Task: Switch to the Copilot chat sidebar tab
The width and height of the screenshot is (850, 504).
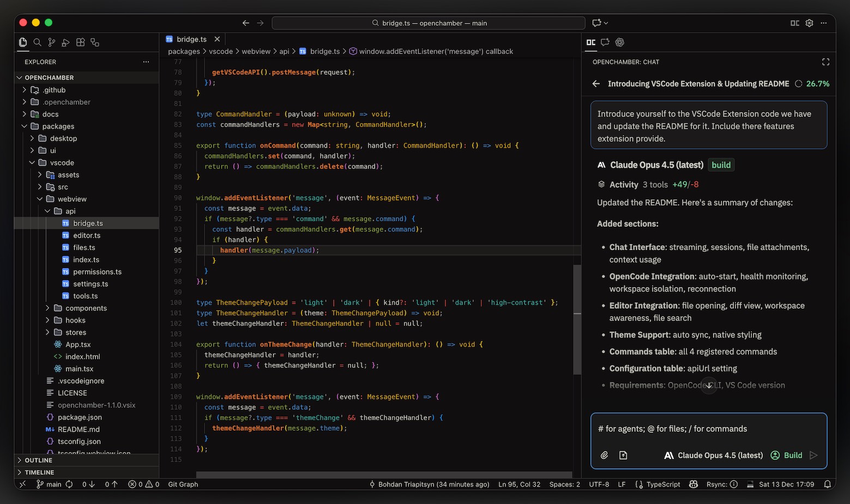Action: coord(605,42)
